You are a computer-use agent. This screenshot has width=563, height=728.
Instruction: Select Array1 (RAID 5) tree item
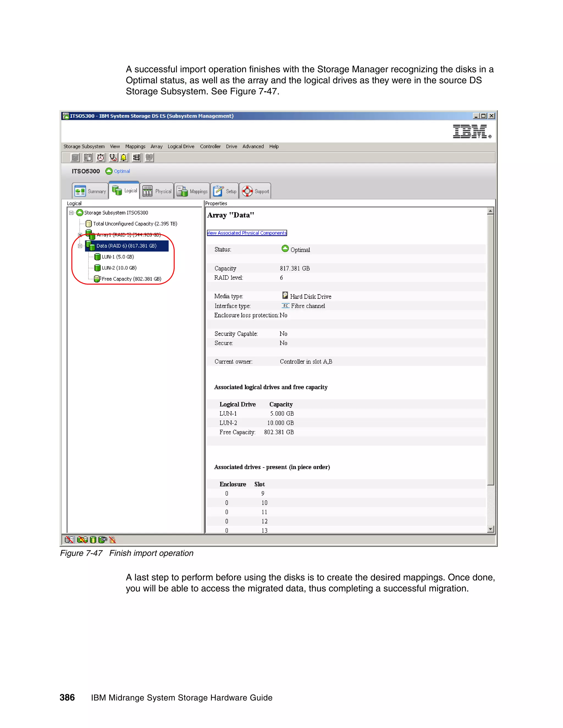[129, 235]
